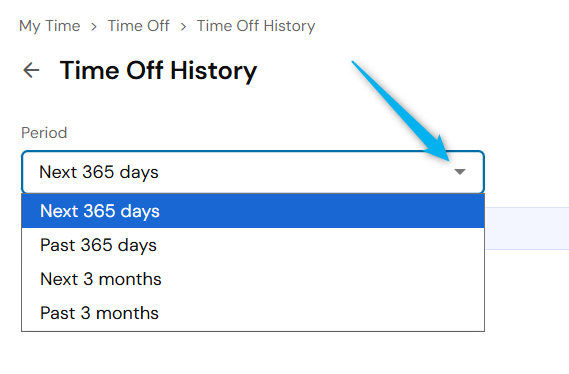This screenshot has height=374, width=569.
Task: Pick the Next 3 months option
Action: tap(253, 279)
